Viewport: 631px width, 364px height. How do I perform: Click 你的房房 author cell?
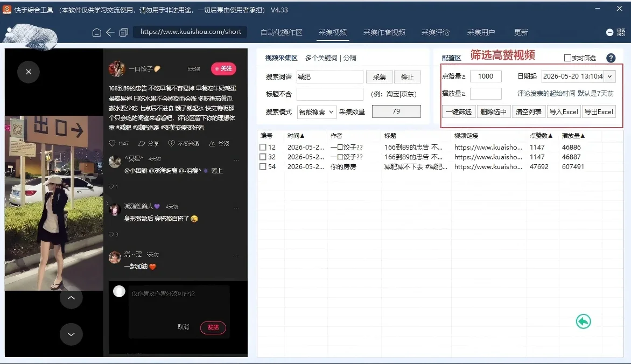coord(343,167)
